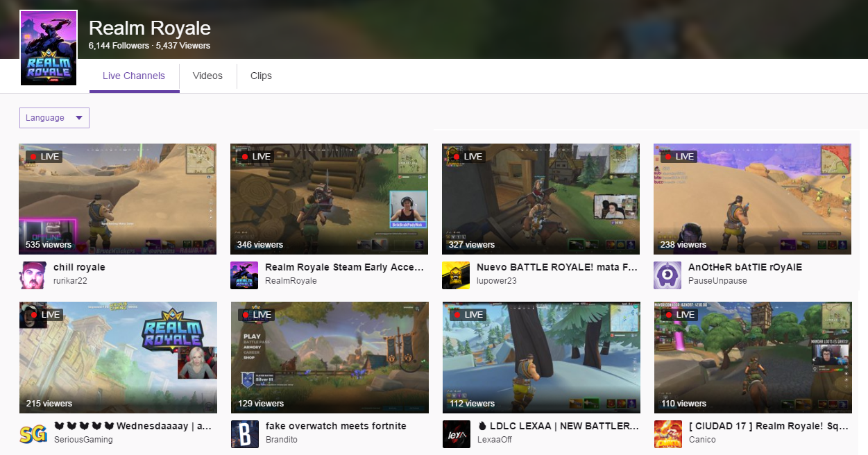Image resolution: width=868 pixels, height=455 pixels.
Task: Open LexaaOff's channel avatar
Action: [x=456, y=434]
